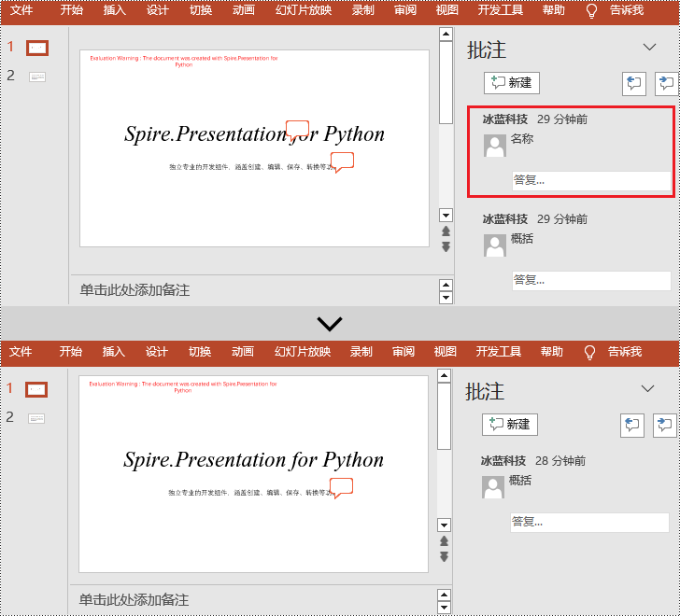680x616 pixels.
Task: Go to previous comment in top pane
Action: point(634,83)
